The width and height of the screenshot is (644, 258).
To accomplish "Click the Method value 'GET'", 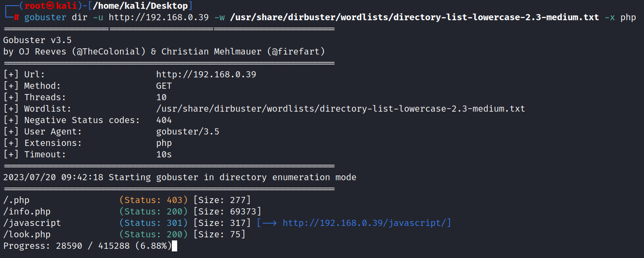I will pyautogui.click(x=164, y=86).
